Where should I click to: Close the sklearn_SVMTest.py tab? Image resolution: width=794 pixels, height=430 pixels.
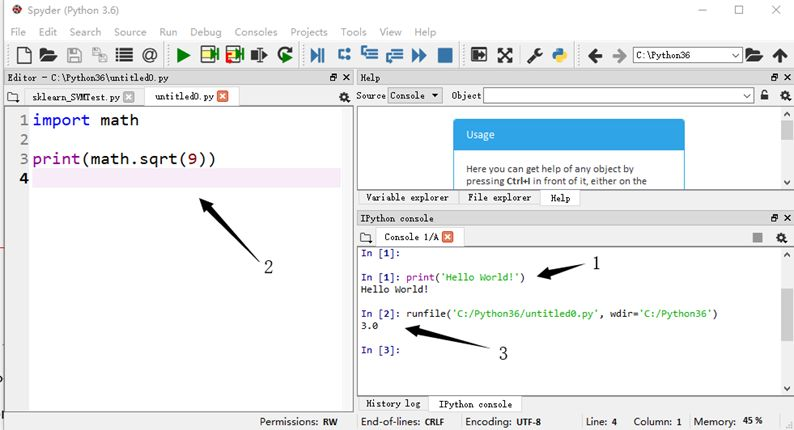coord(129,97)
